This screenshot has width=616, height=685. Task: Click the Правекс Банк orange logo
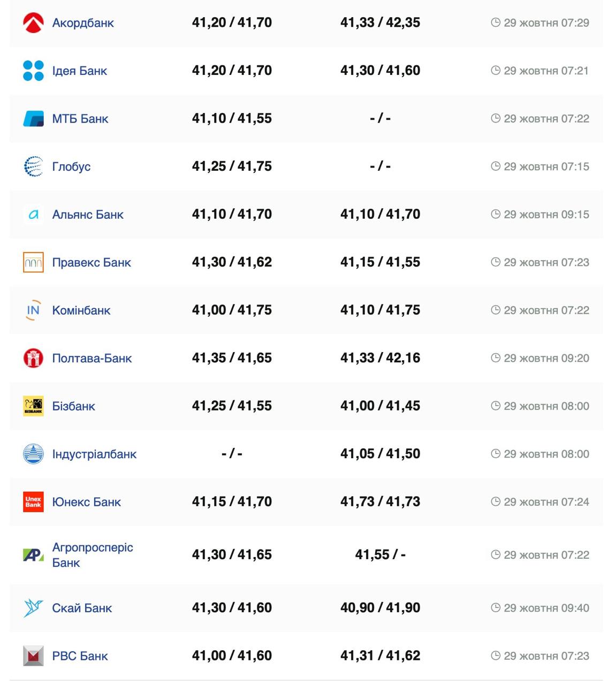33,262
